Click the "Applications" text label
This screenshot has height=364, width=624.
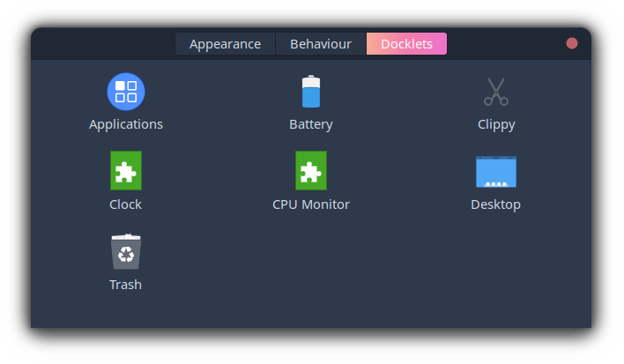click(x=126, y=124)
